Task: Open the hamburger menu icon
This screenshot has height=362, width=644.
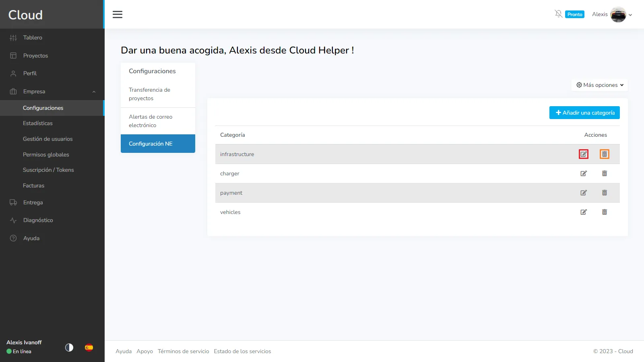Action: coord(118,14)
